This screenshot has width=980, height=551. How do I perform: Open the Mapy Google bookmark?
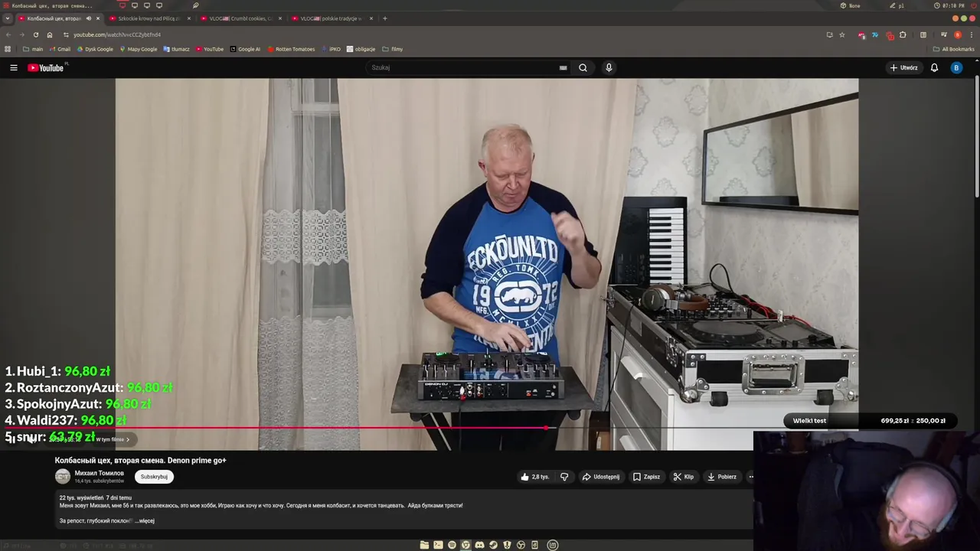pos(138,49)
